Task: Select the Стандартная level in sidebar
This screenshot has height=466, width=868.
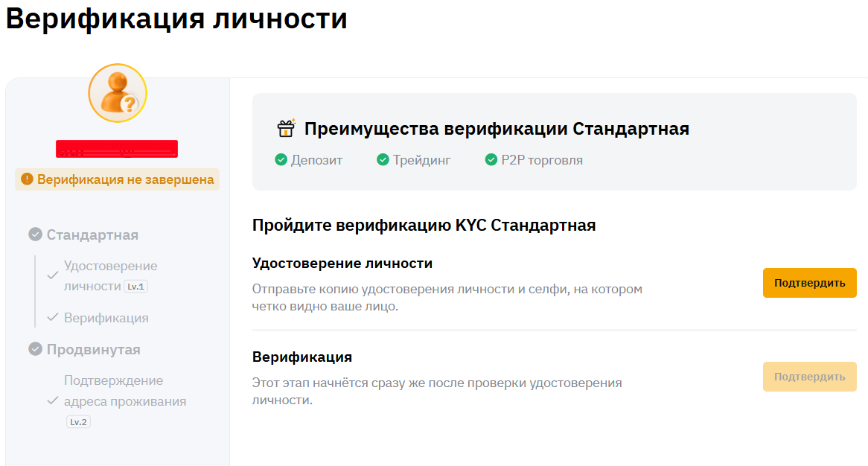Action: pyautogui.click(x=92, y=234)
